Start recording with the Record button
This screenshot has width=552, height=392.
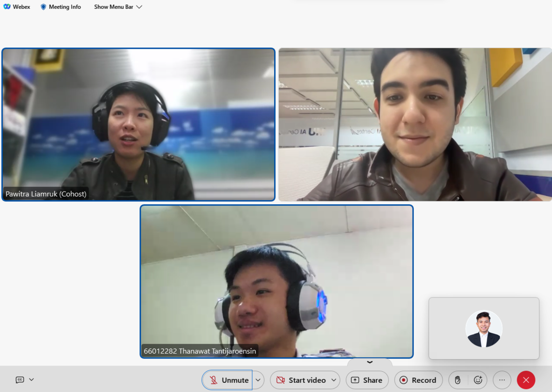point(418,380)
